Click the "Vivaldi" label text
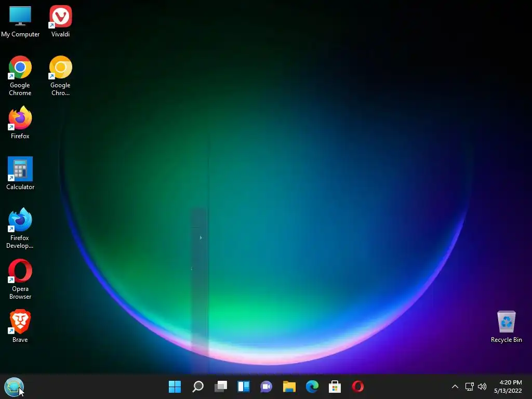 click(x=60, y=34)
